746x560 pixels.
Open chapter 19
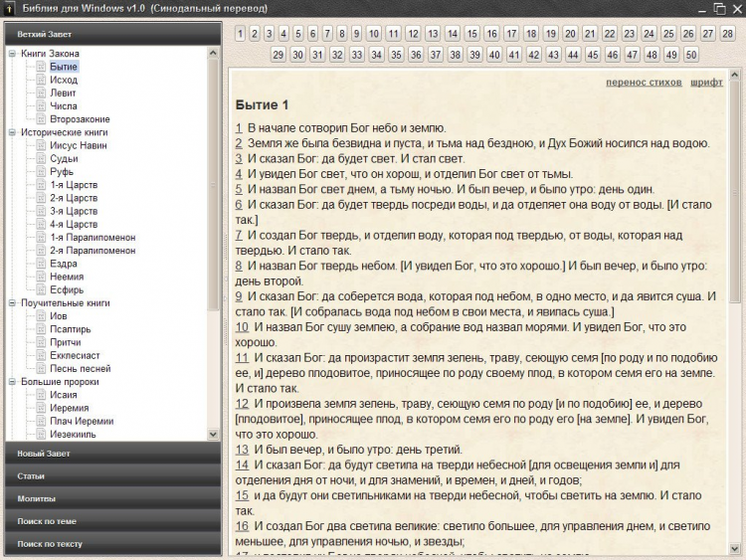pos(550,33)
